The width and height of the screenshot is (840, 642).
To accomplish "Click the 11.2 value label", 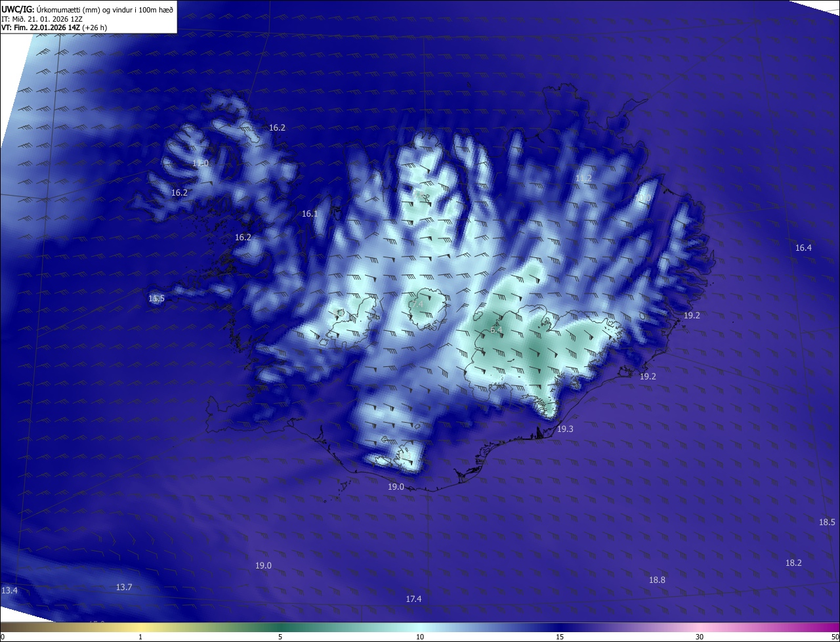I will tap(583, 179).
